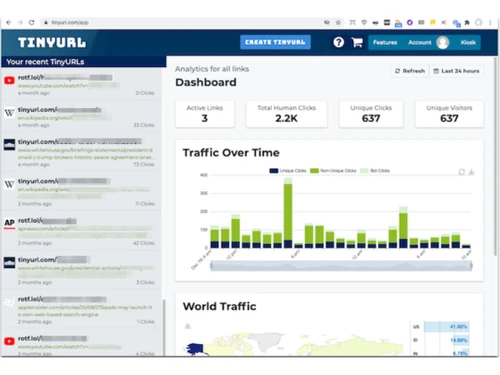Click the sidebar scrollbar of recent TinyURLs

(x=164, y=328)
